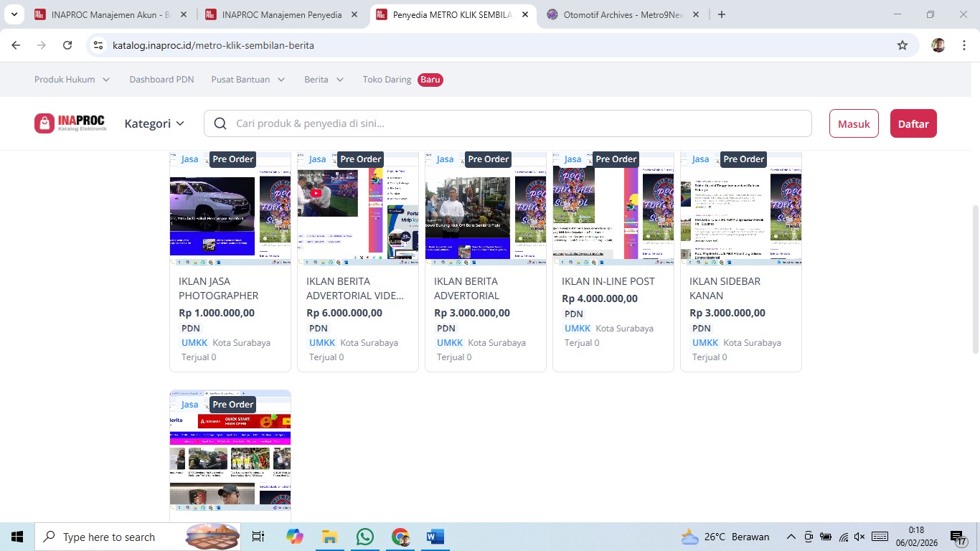Open the IKLAN BERITA ADVERTORIAL VIDEO thumbnail
980x551 pixels.
pyautogui.click(x=358, y=209)
